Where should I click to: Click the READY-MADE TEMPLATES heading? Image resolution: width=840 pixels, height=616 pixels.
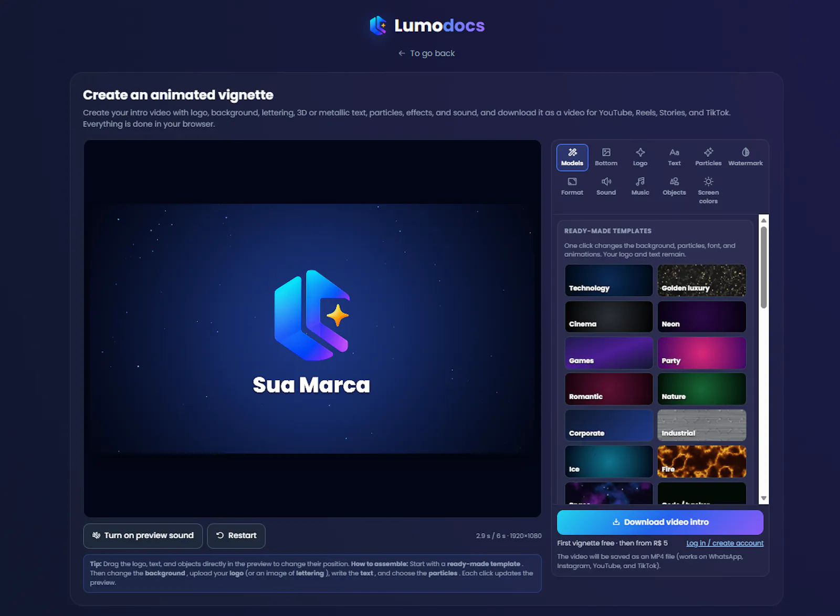coord(607,231)
